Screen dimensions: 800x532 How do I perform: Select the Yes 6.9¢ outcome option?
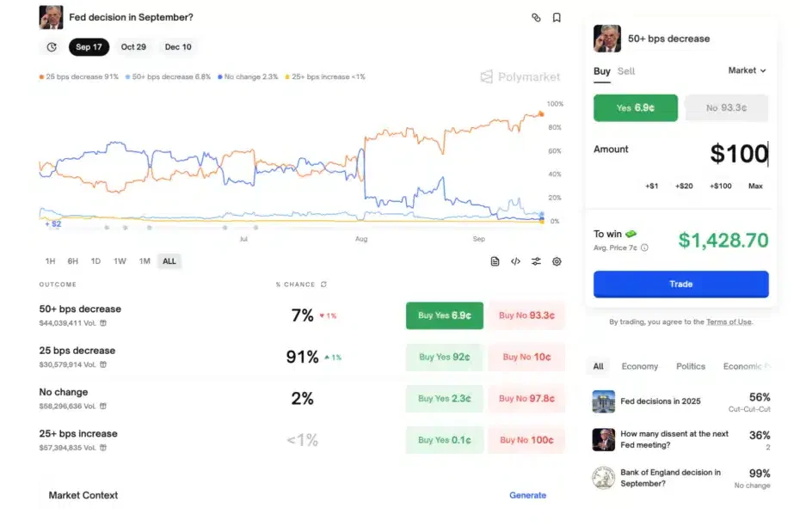pyautogui.click(x=636, y=108)
